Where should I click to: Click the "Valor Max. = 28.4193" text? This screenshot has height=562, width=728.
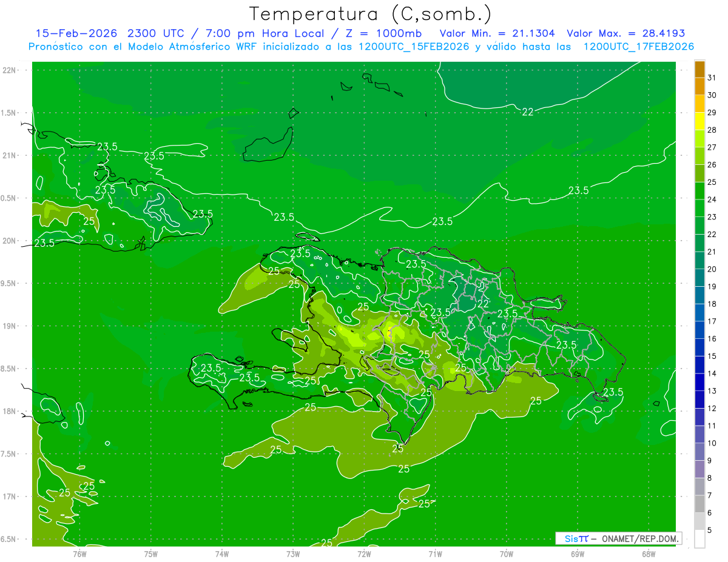click(626, 33)
